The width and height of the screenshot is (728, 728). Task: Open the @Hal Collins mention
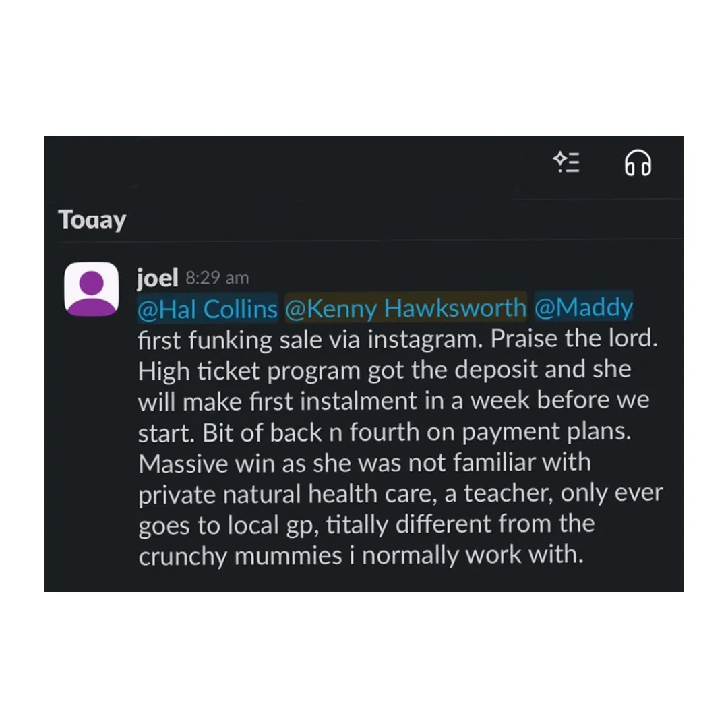(208, 308)
